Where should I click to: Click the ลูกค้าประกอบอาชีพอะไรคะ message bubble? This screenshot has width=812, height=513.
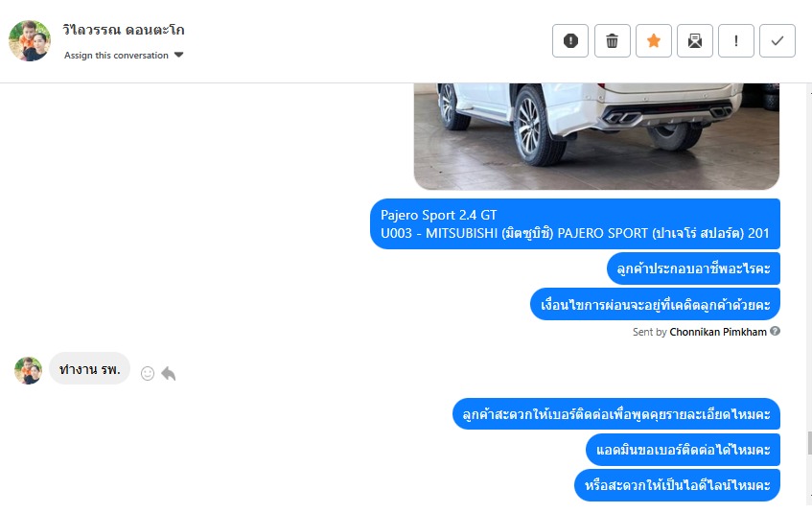[693, 268]
